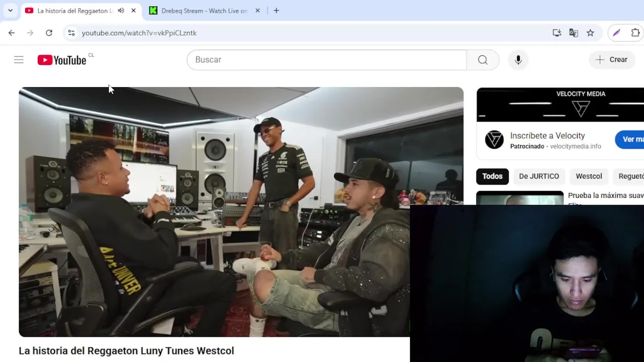This screenshot has height=362, width=644.
Task: Close the Drebeq Stream tab
Action: pyautogui.click(x=258, y=11)
